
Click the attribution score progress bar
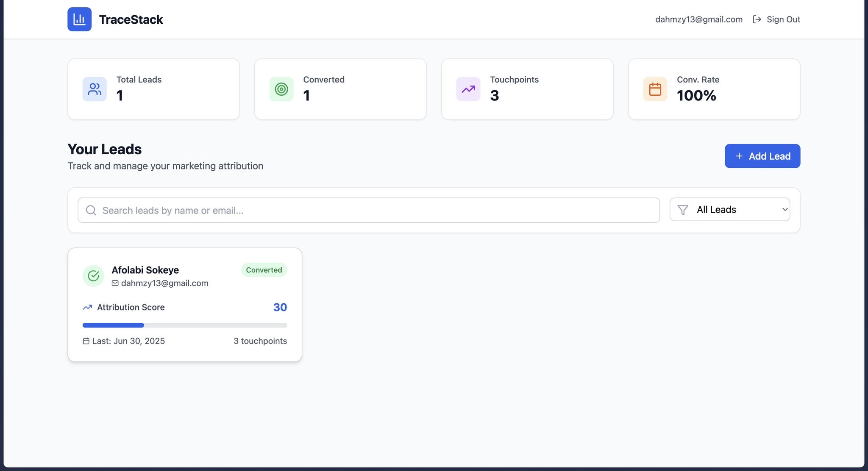point(184,325)
